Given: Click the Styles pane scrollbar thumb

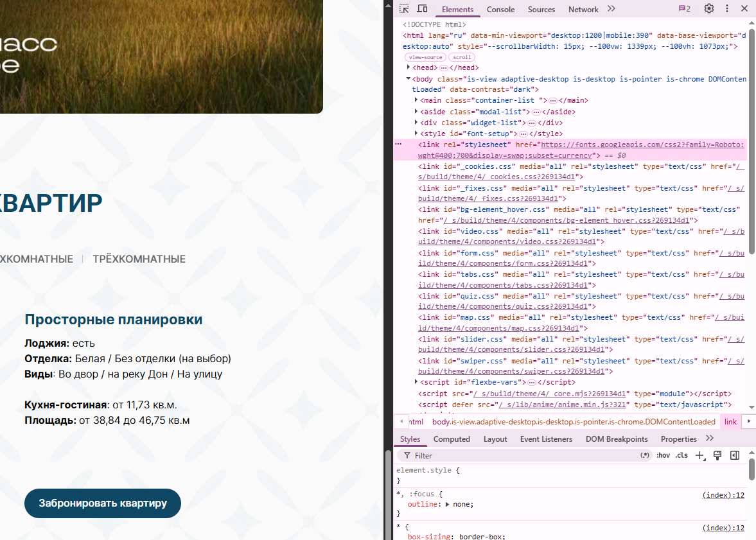Looking at the screenshot, I should tap(751, 469).
